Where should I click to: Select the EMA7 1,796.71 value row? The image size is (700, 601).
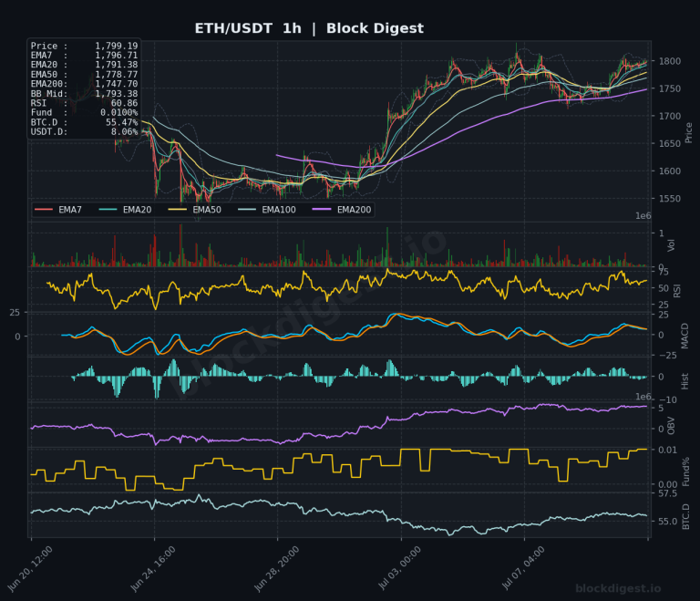(x=85, y=56)
